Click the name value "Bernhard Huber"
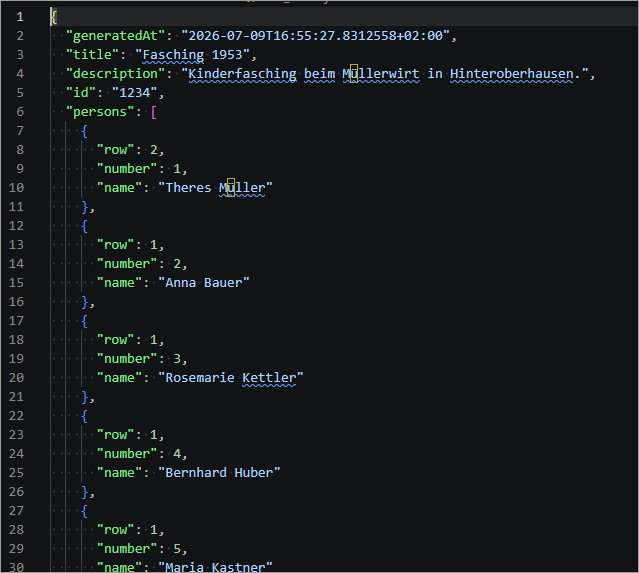Viewport: 639px width, 573px height. point(219,473)
